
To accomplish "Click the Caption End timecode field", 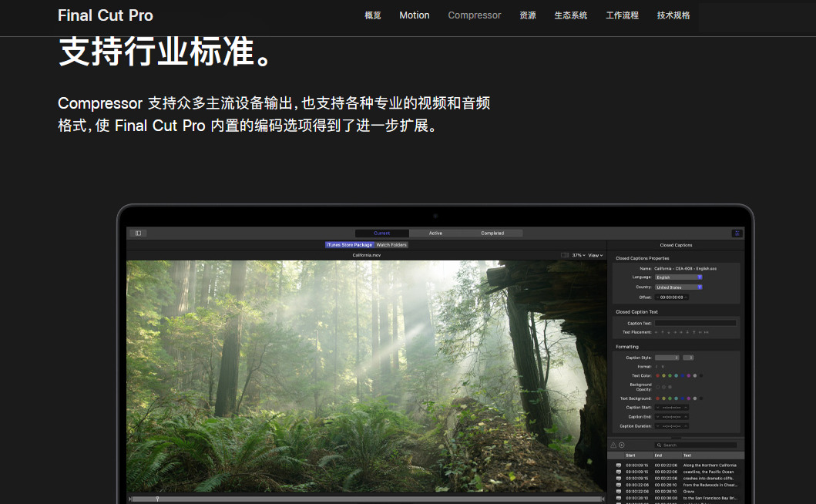I will pos(671,417).
